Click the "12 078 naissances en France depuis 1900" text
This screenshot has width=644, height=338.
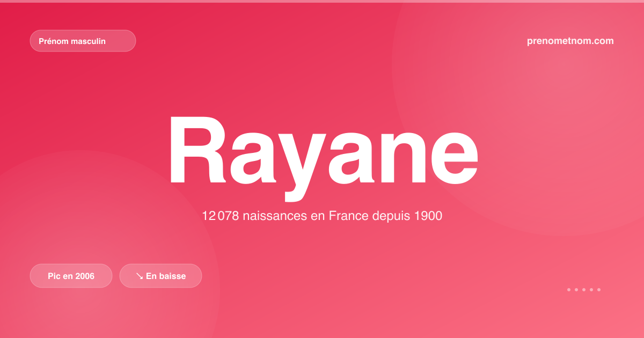pyautogui.click(x=322, y=216)
